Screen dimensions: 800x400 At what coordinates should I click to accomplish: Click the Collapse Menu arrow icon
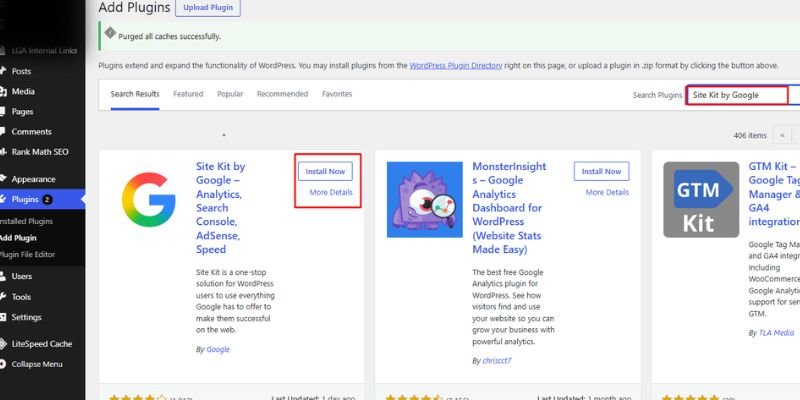(3, 364)
